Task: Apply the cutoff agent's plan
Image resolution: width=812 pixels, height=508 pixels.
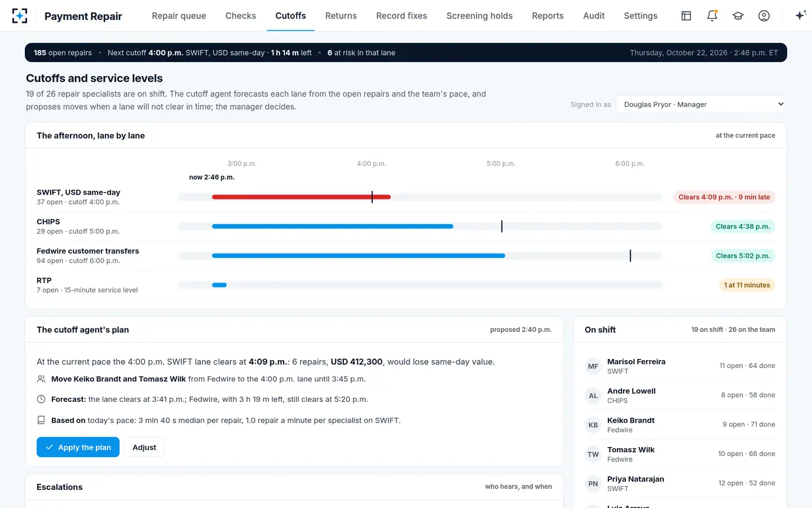Action: [78, 447]
